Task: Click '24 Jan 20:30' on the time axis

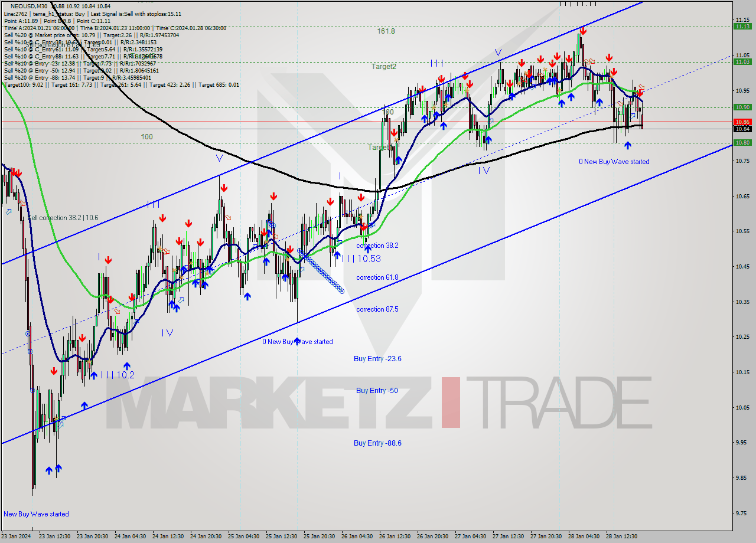Action: click(x=206, y=537)
